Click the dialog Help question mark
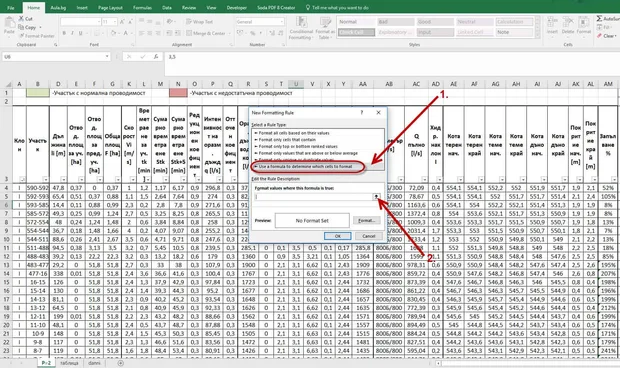Screen dimensions: 620x368 point(361,113)
